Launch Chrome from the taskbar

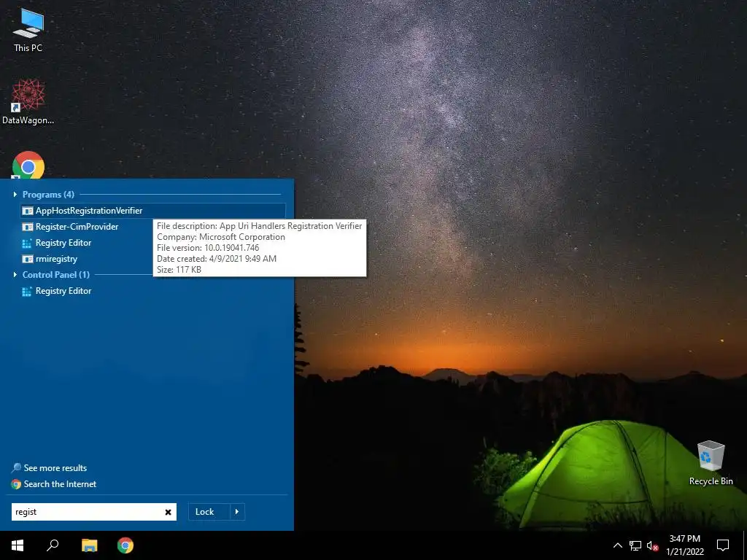[x=125, y=545]
